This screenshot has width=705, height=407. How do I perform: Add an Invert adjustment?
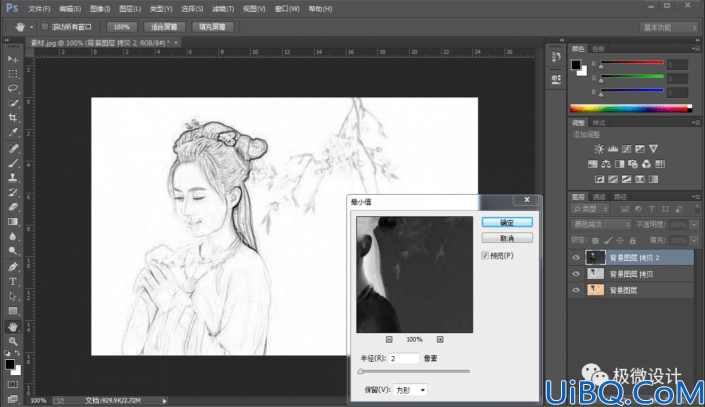pyautogui.click(x=599, y=179)
